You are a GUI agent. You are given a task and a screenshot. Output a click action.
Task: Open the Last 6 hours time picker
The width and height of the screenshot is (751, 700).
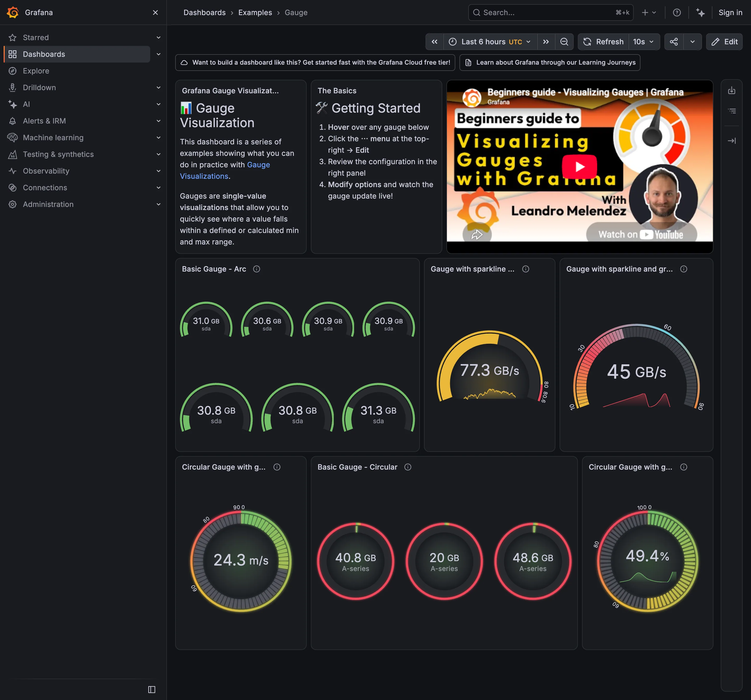click(490, 41)
